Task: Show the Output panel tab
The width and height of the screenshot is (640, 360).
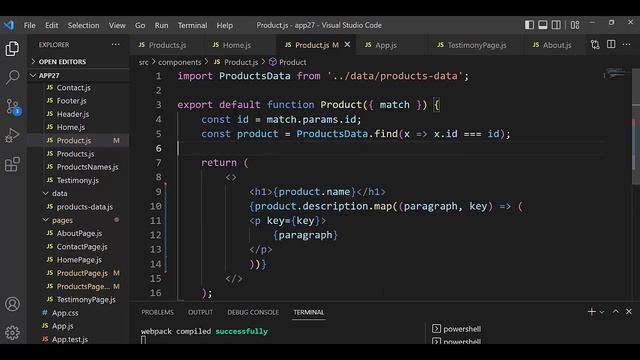Action: point(200,312)
